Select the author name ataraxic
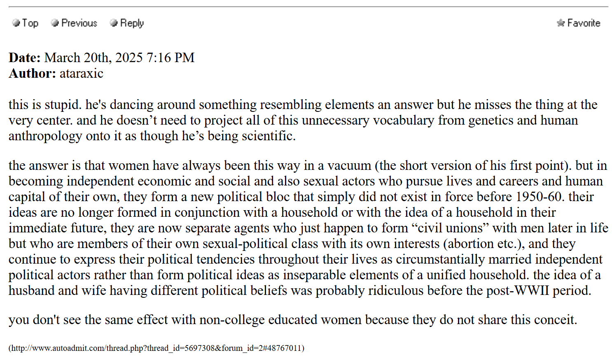Image resolution: width=612 pixels, height=364 pixels. coord(82,73)
